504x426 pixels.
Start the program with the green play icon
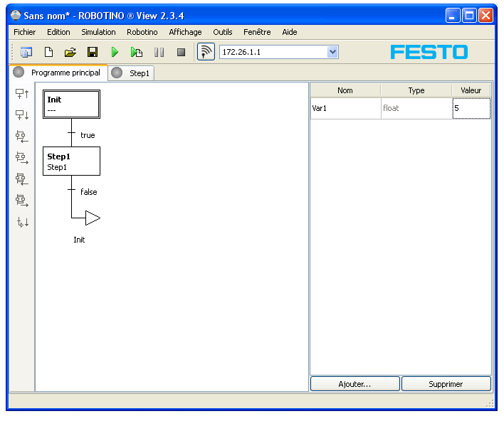(x=115, y=52)
